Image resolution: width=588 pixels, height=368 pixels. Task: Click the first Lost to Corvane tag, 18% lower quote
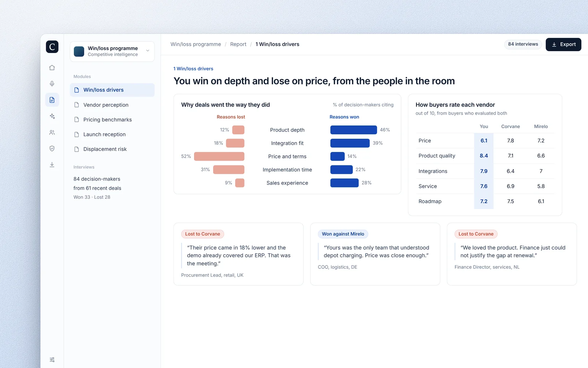pyautogui.click(x=202, y=234)
